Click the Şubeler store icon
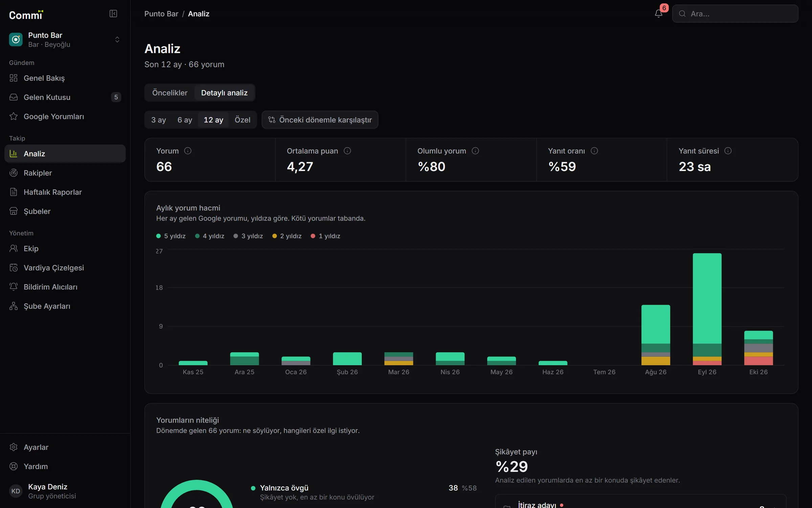The width and height of the screenshot is (812, 508). pyautogui.click(x=14, y=211)
